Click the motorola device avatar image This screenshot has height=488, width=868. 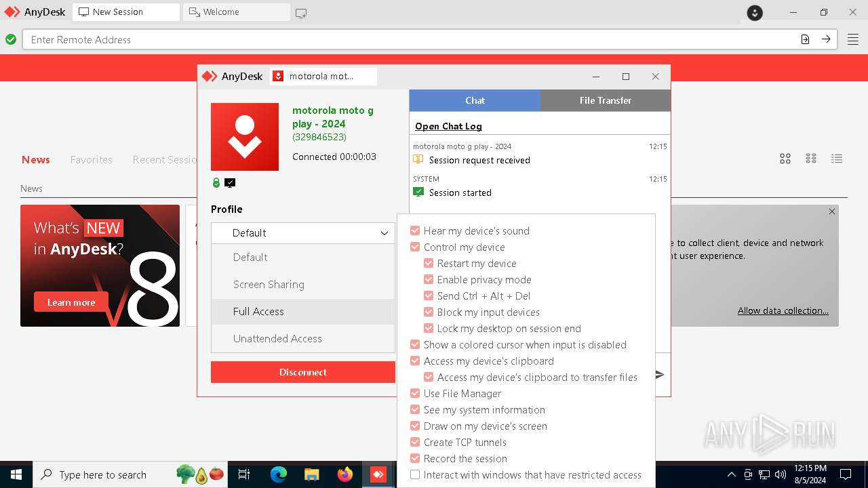[x=245, y=137]
